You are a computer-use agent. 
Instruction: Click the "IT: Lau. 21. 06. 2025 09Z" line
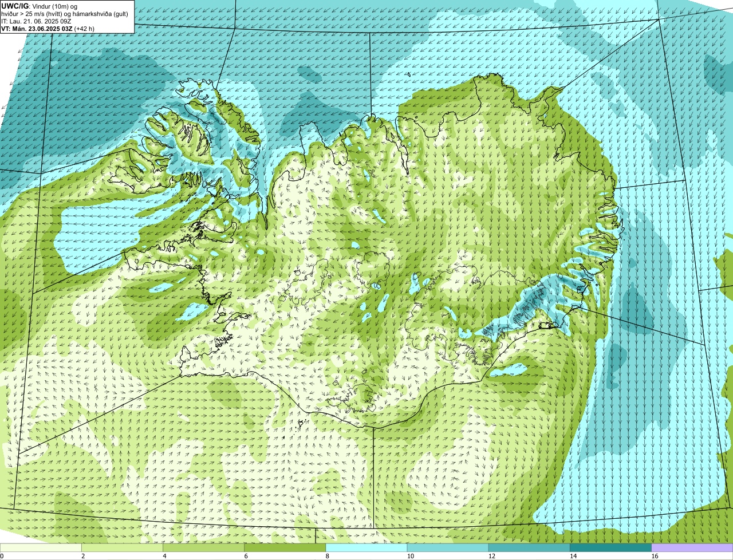37,21
